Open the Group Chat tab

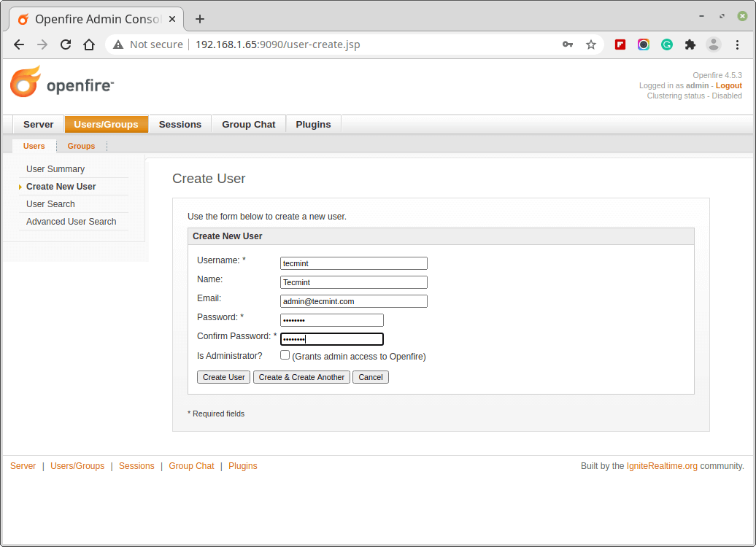point(249,125)
